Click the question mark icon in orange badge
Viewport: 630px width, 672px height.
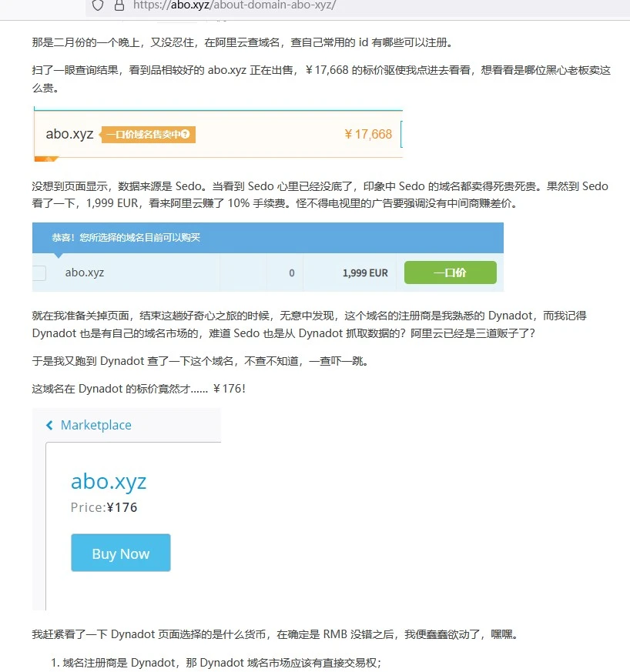[x=183, y=135]
